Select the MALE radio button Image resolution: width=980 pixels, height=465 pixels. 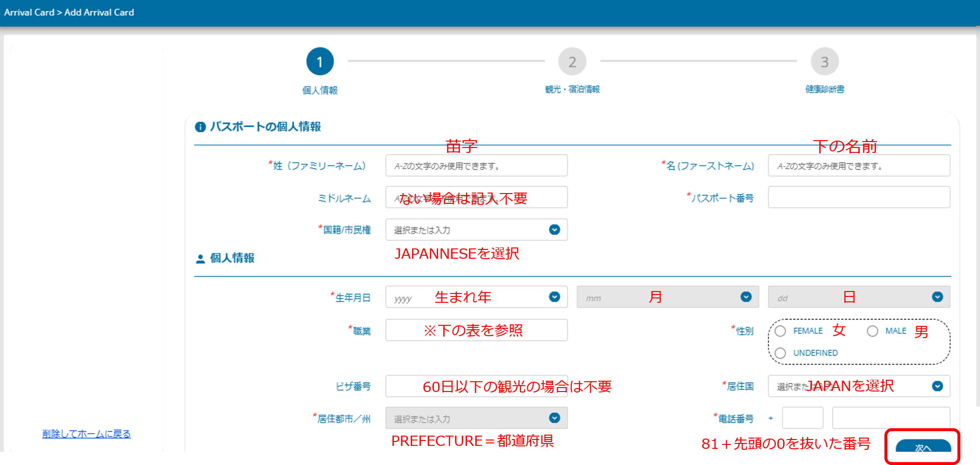click(872, 331)
